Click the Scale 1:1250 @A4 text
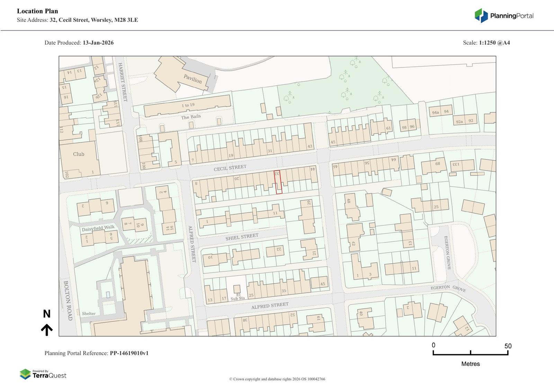The image size is (554, 392). click(486, 43)
